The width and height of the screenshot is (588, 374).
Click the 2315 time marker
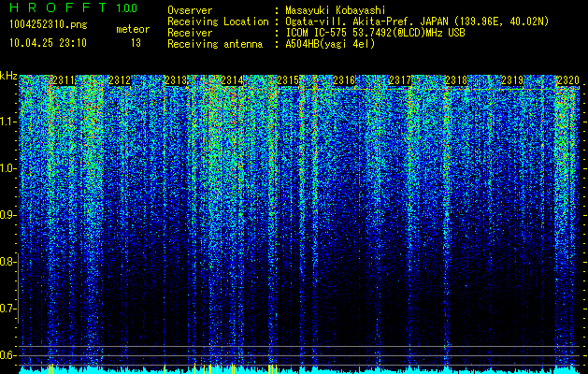pyautogui.click(x=288, y=80)
